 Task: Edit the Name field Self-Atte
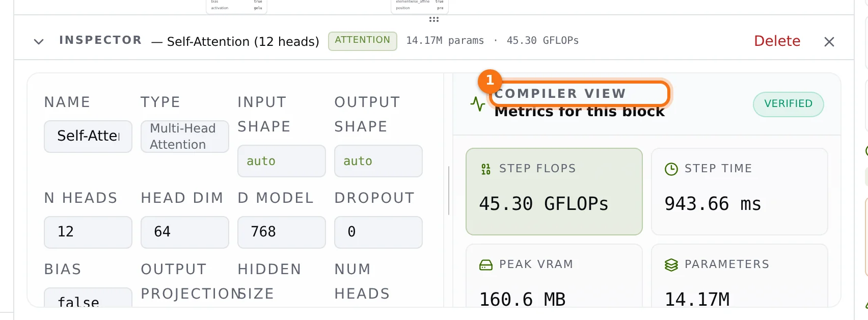[x=88, y=137]
